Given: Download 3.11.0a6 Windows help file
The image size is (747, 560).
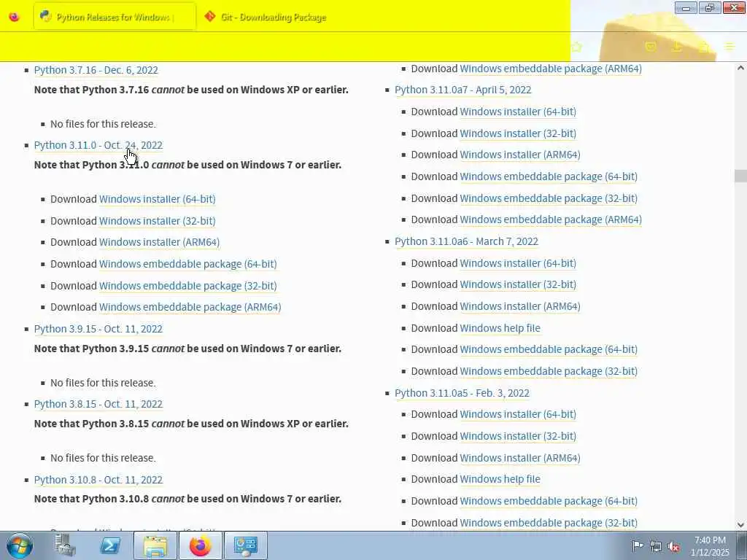Looking at the screenshot, I should pos(500,328).
